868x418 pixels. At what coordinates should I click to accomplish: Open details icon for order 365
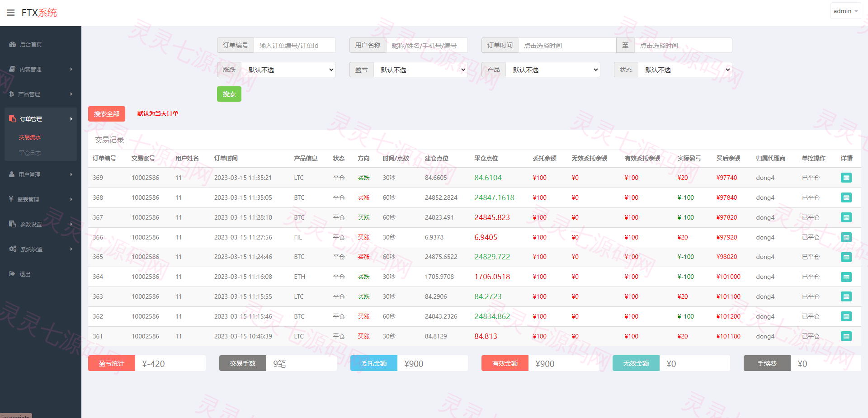click(x=846, y=257)
